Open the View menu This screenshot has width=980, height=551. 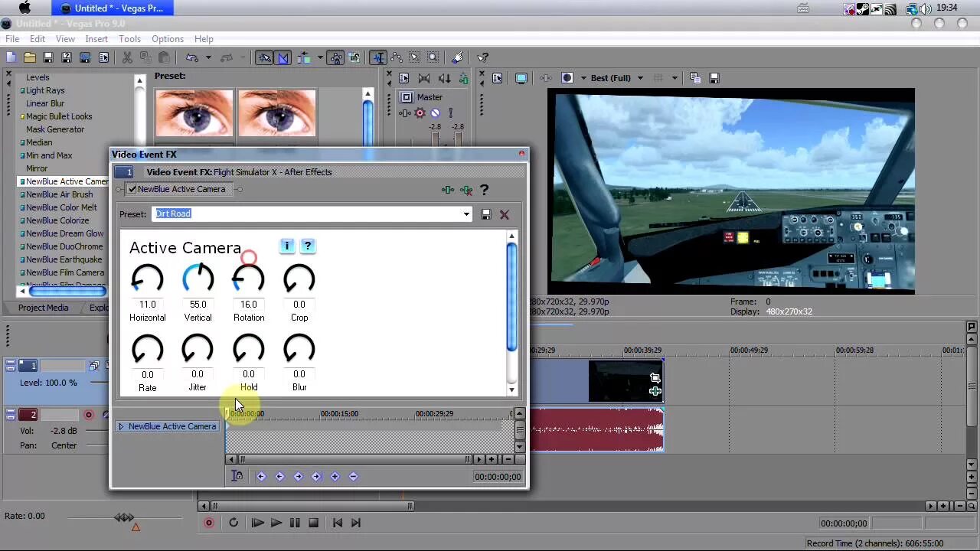(x=65, y=39)
